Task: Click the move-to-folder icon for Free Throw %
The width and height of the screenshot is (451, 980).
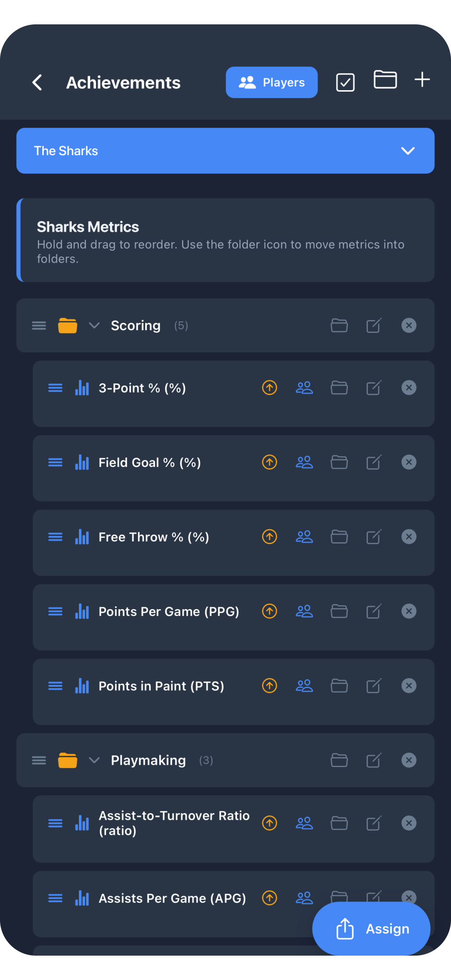Action: 339,536
